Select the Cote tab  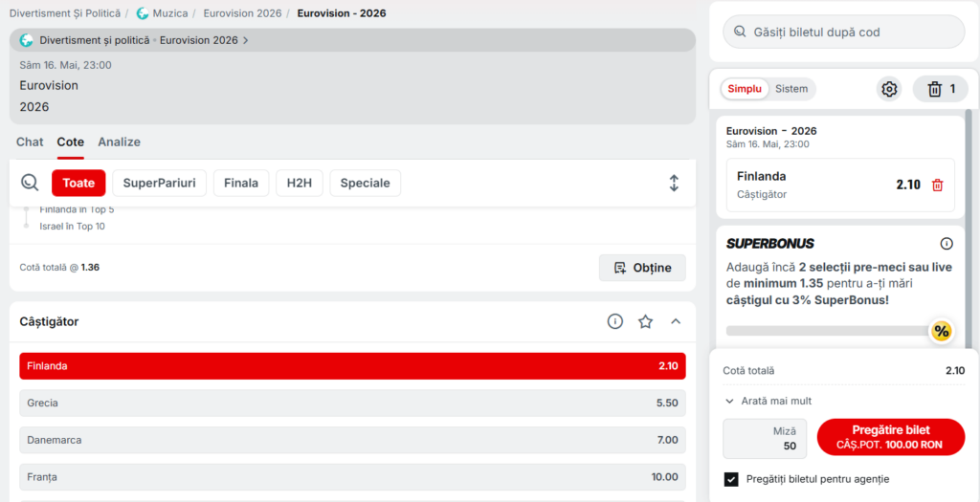(71, 142)
